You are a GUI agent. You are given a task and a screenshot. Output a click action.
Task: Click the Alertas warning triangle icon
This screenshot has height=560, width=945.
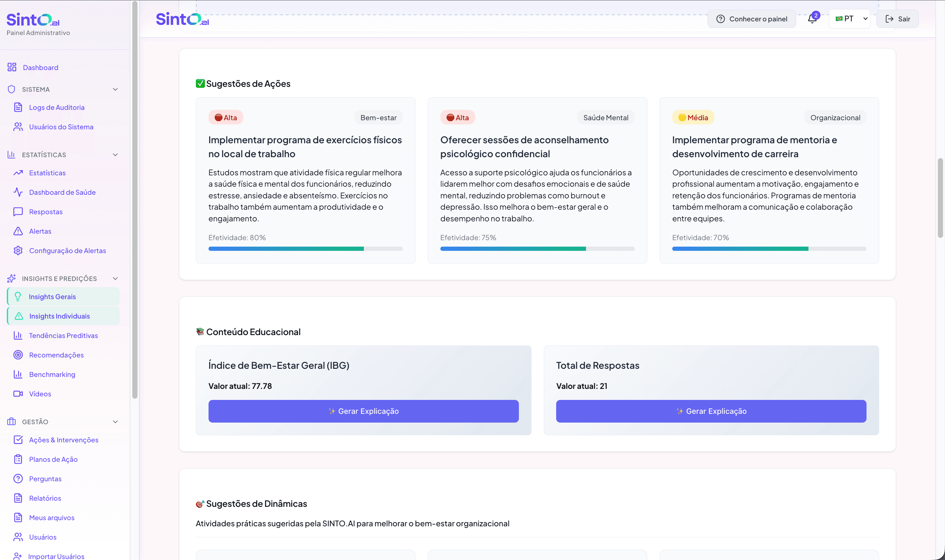tap(18, 231)
